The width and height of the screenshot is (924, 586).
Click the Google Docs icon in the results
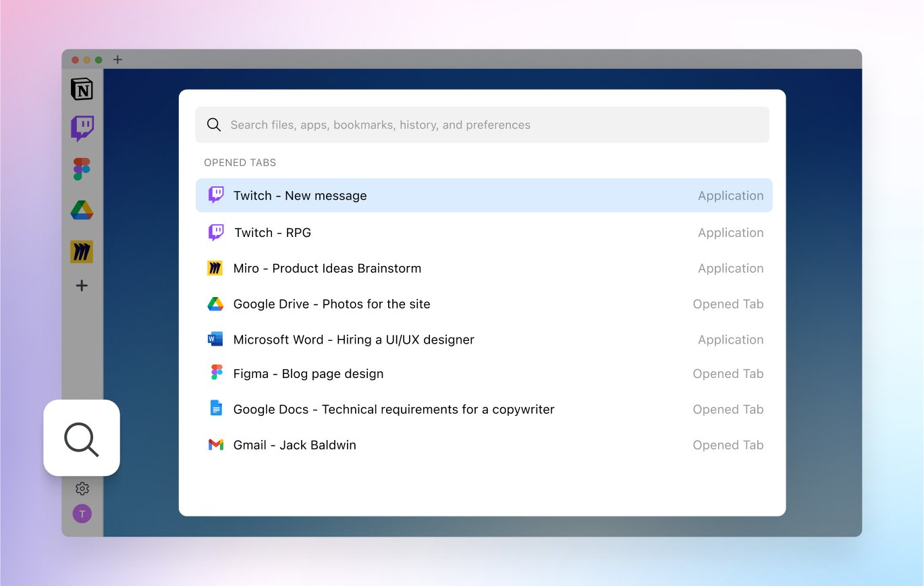216,408
